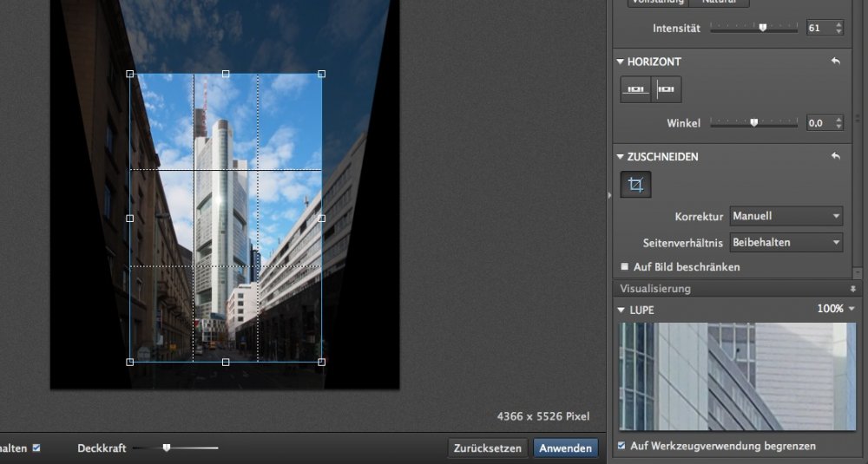Open the Lupe 100% zoom dropdown
The height and width of the screenshot is (464, 868).
click(x=837, y=309)
